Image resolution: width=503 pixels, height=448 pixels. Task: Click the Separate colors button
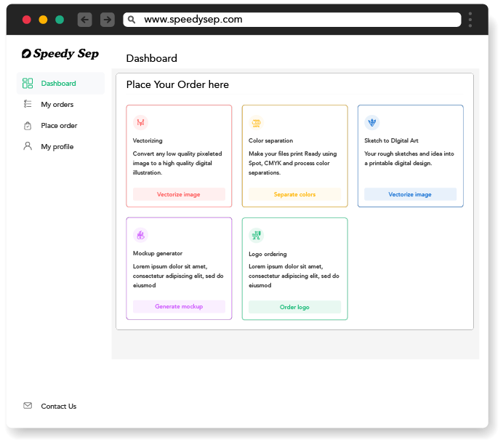pos(294,194)
